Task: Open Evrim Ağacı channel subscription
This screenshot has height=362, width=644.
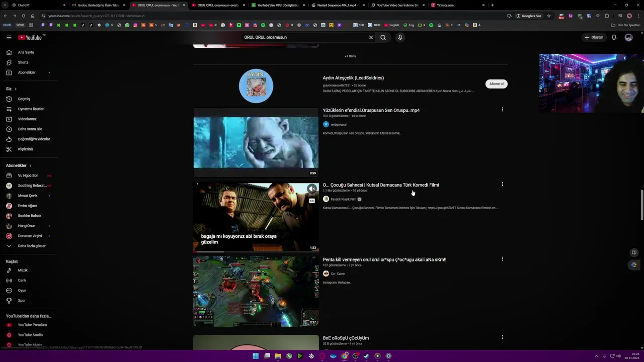Action: tap(28, 206)
